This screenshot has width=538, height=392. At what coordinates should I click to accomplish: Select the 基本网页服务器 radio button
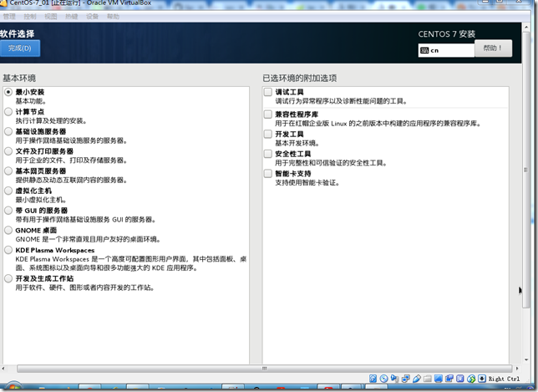coord(8,171)
